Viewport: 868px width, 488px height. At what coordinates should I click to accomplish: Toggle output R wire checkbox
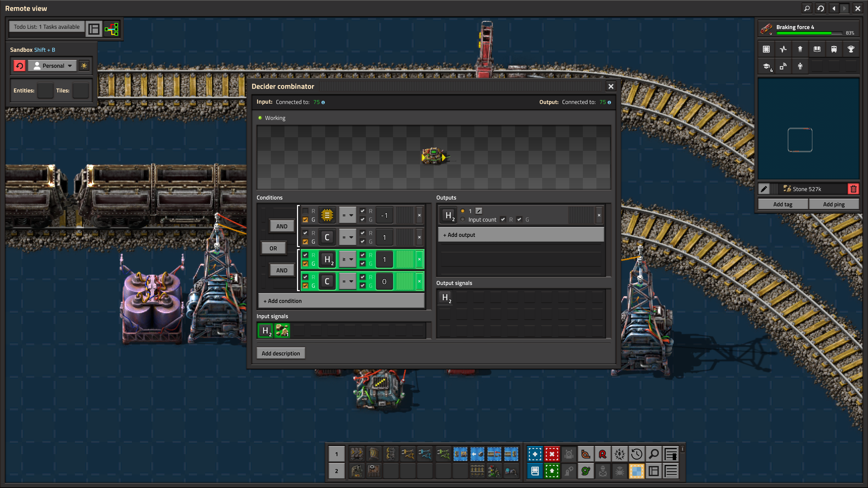(x=503, y=219)
